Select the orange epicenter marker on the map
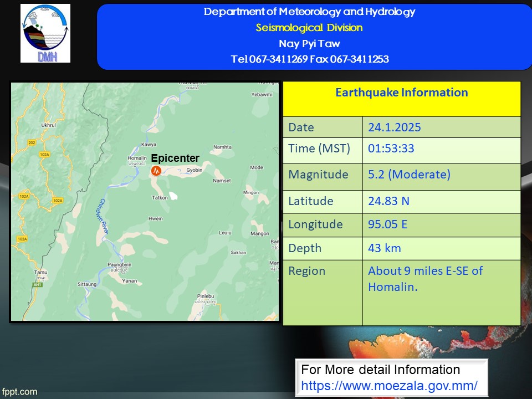The height and width of the screenshot is (399, 532). coord(156,171)
